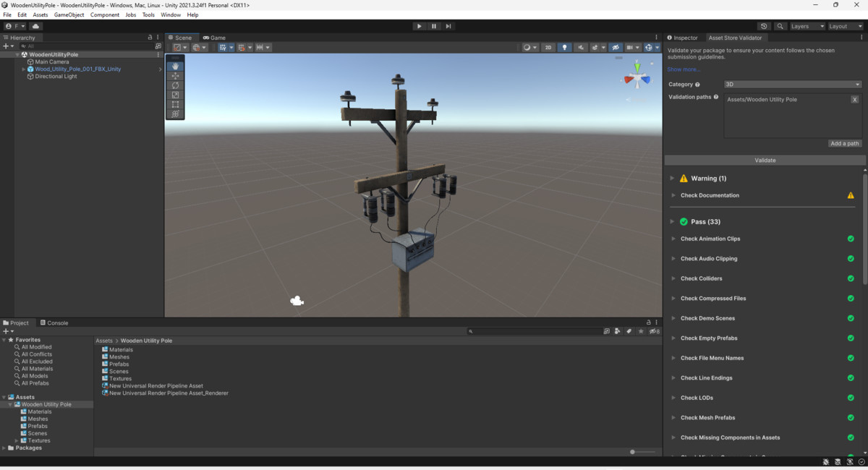868x470 pixels.
Task: Select the Hand view tool
Action: coord(175,67)
